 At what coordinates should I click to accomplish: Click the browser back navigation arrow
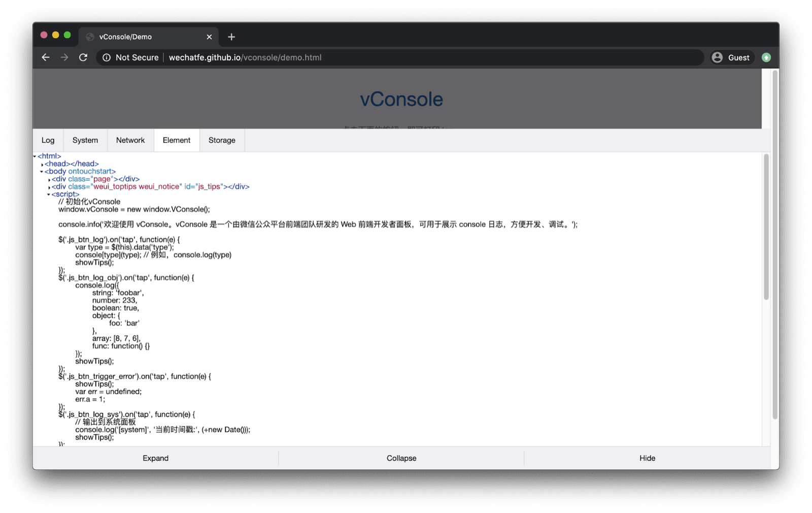click(46, 57)
